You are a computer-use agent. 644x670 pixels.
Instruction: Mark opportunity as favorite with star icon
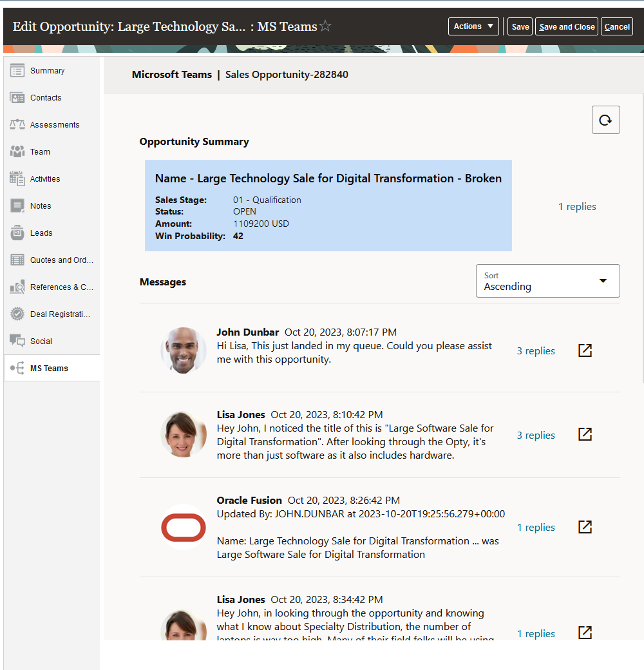tap(326, 26)
